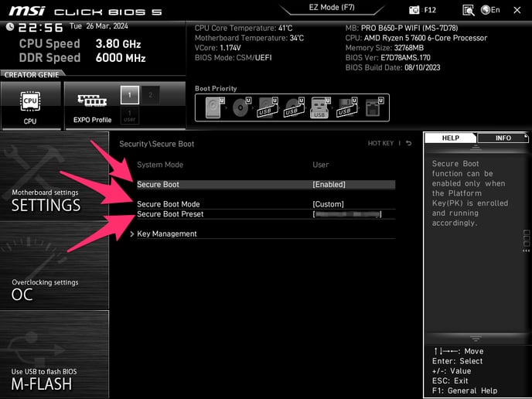Click the Security\Secure Boot breadcrumb
Image resolution: width=532 pixels, height=399 pixels.
[157, 144]
